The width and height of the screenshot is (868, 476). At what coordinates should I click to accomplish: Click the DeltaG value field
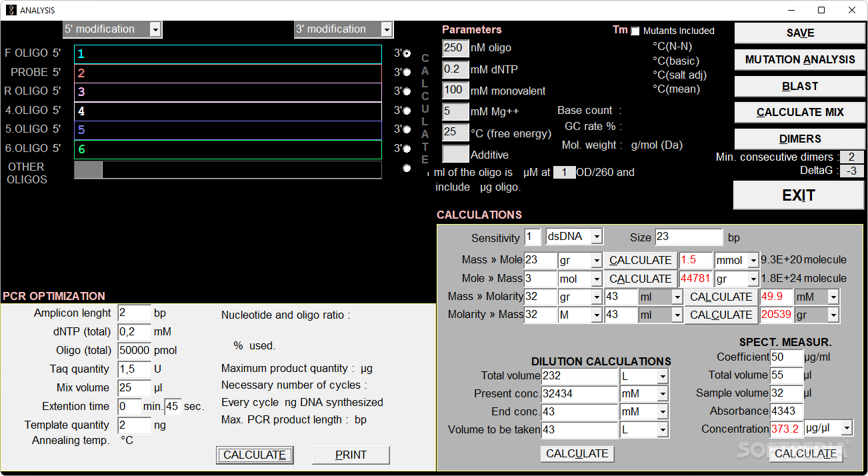tap(851, 171)
